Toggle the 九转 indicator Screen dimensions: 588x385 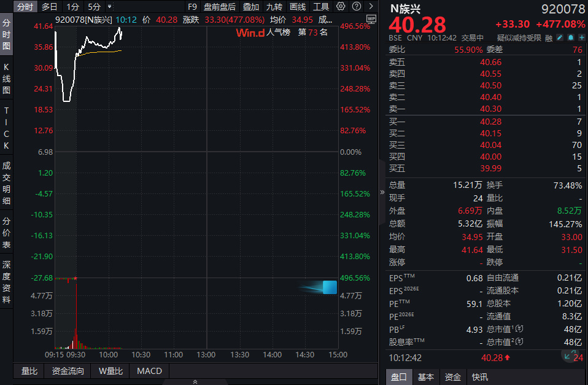pyautogui.click(x=274, y=7)
